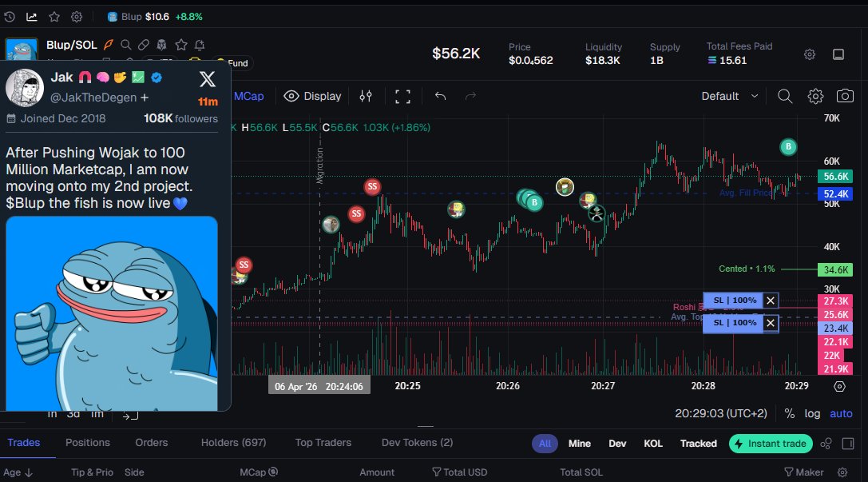Filter trades by Tracked

[x=699, y=443]
